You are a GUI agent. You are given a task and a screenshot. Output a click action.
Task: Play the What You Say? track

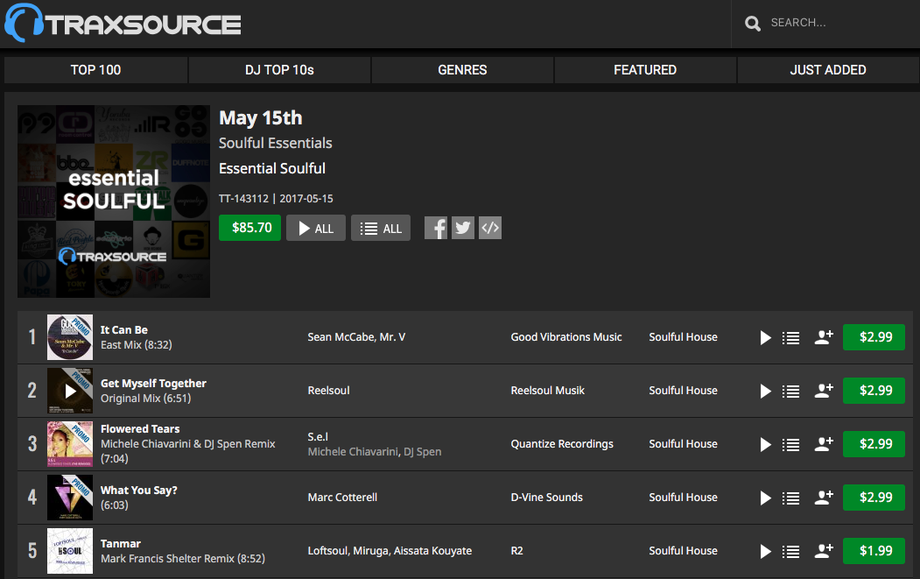765,498
